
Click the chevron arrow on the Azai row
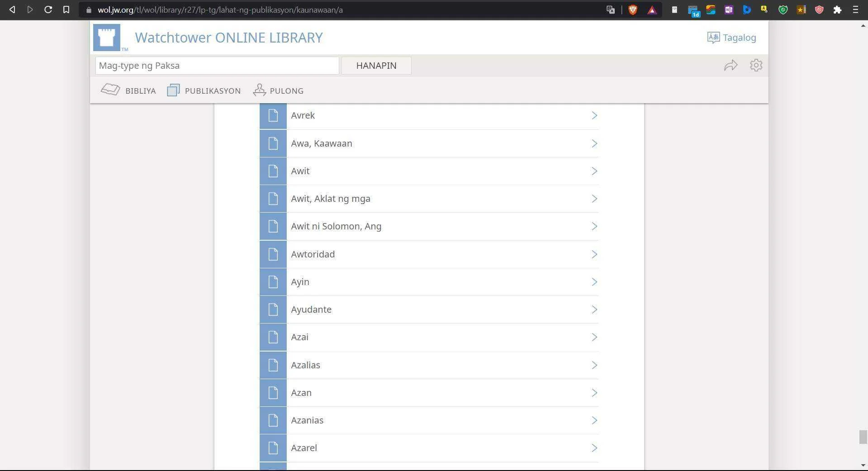pos(594,337)
